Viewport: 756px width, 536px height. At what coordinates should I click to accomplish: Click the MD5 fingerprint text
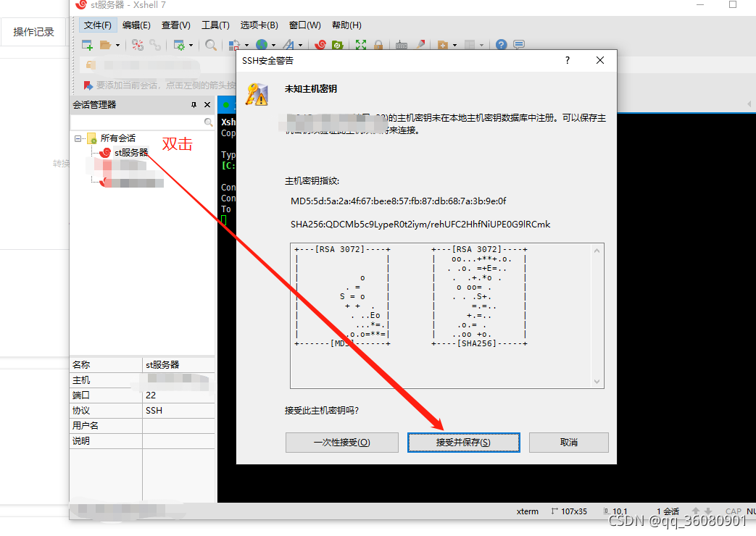click(x=398, y=201)
